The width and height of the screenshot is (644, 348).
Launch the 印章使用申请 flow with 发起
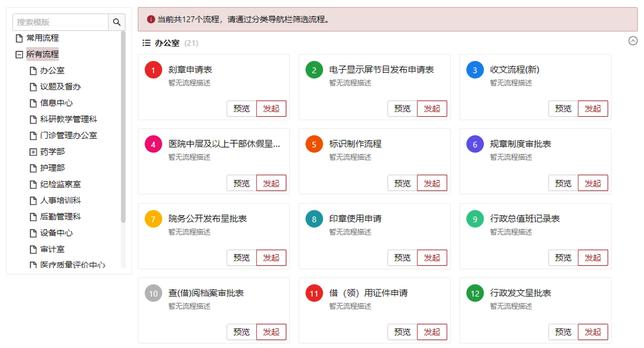click(432, 257)
